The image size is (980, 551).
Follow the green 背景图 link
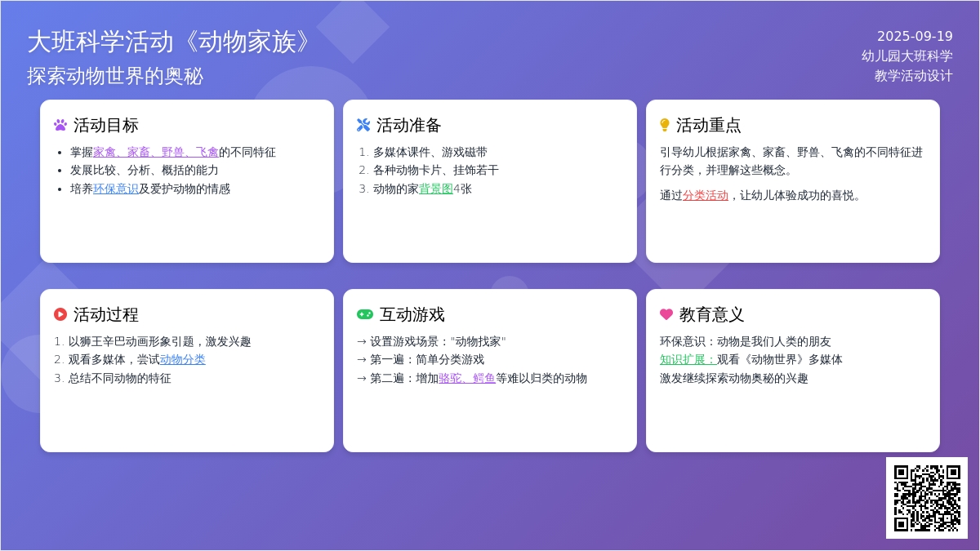pyautogui.click(x=435, y=189)
